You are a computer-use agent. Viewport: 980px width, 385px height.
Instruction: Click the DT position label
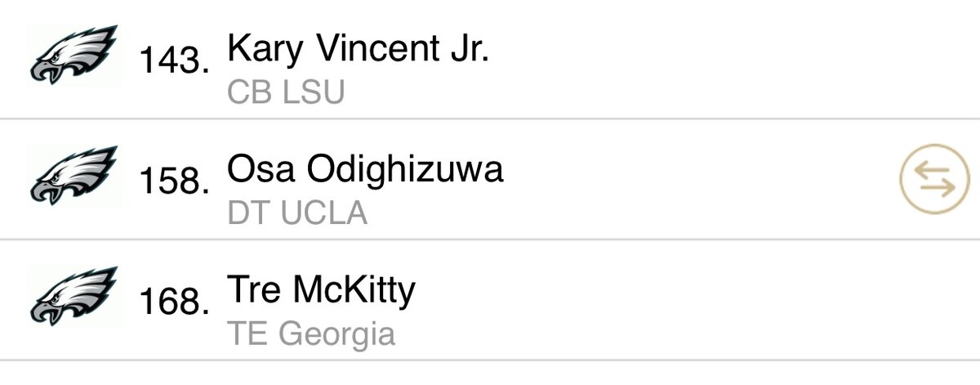[248, 213]
